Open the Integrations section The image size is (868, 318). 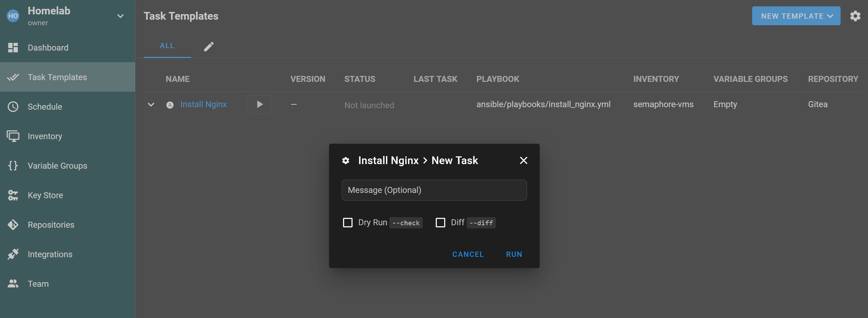(50, 254)
